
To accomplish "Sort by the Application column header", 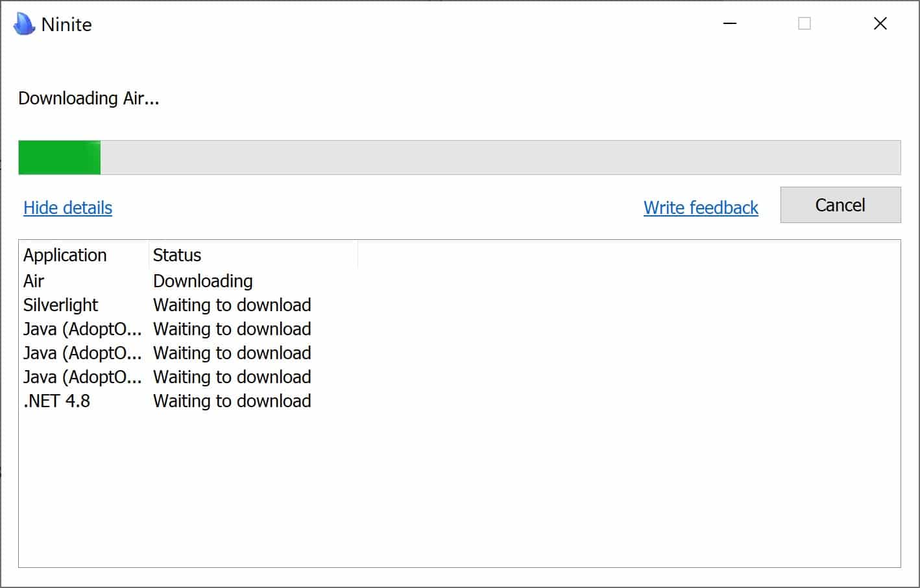I will [84, 255].
